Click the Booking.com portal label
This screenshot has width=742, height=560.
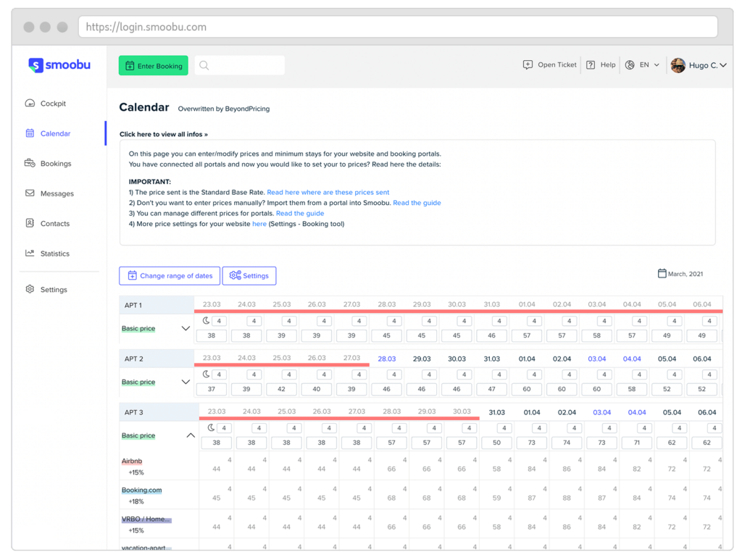tap(141, 490)
